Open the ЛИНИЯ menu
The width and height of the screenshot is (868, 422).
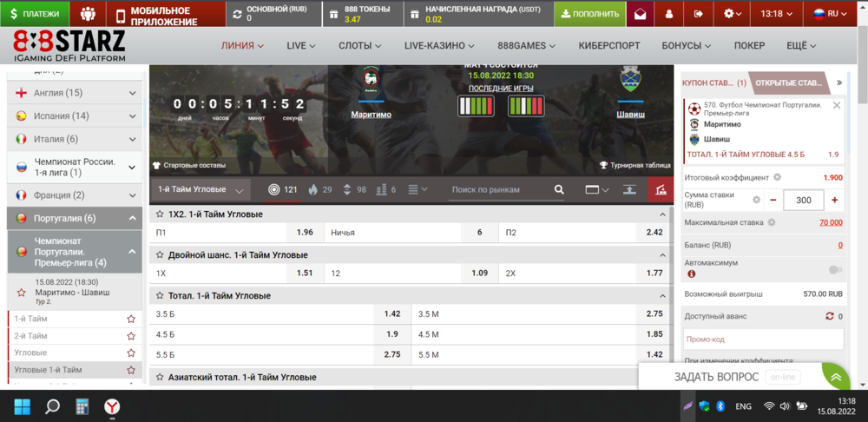pos(242,46)
